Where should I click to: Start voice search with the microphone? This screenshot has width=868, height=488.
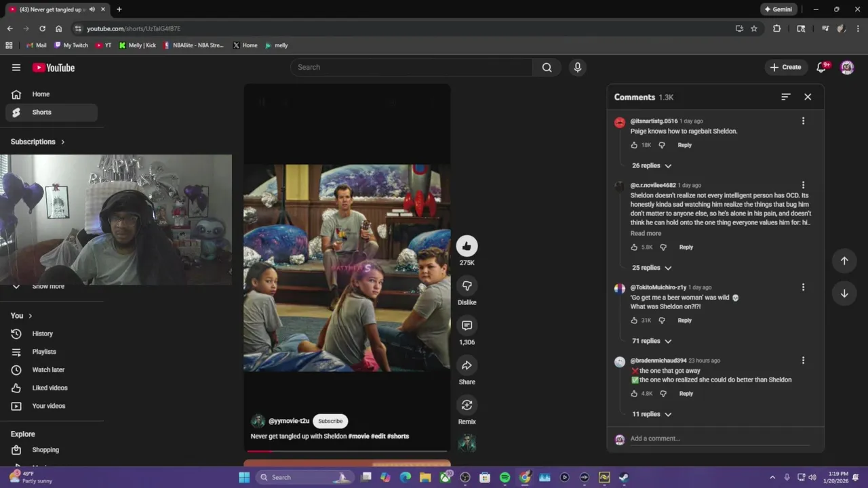click(x=578, y=67)
